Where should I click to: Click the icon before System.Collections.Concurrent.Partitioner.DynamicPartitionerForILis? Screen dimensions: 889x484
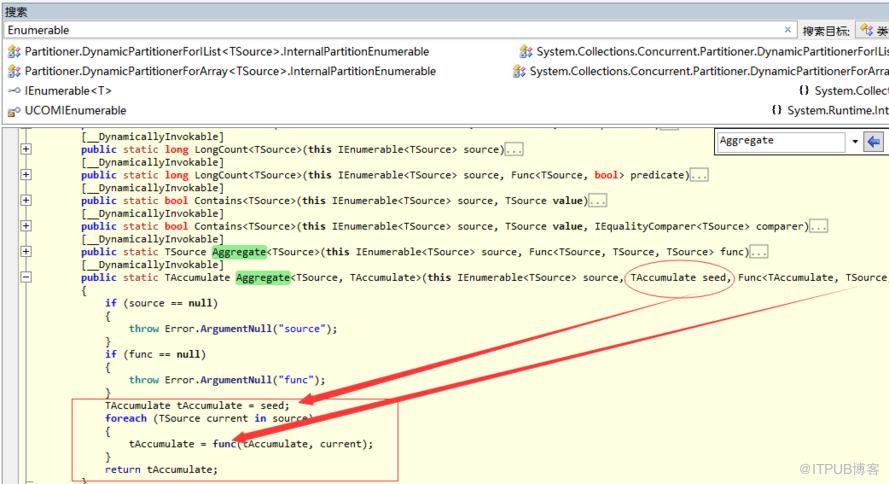click(526, 52)
